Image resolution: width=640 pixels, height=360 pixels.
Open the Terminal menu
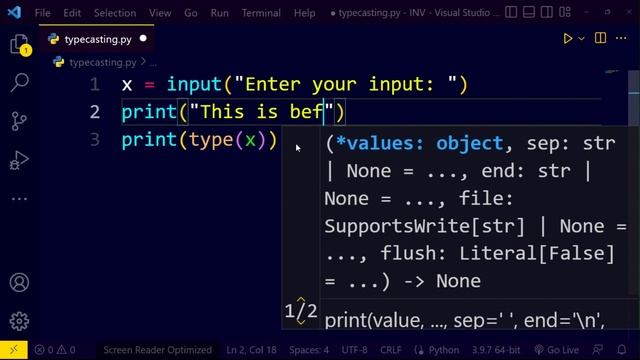click(261, 13)
